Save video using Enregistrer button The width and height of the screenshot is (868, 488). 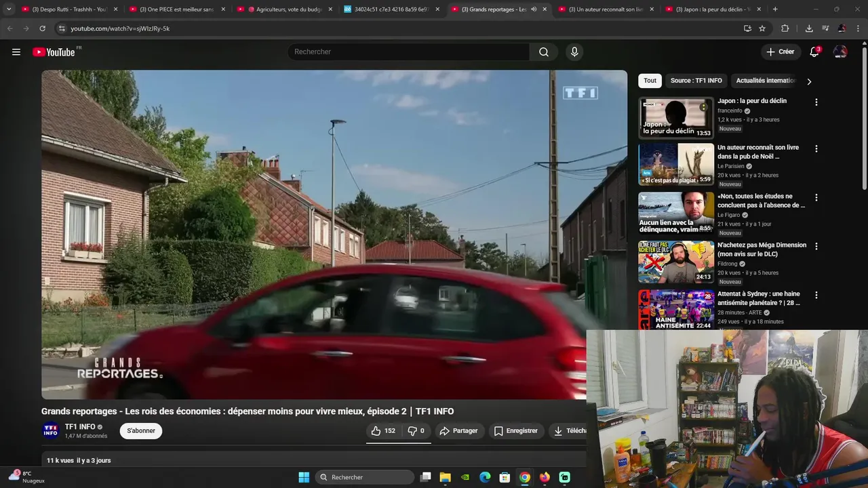point(516,431)
